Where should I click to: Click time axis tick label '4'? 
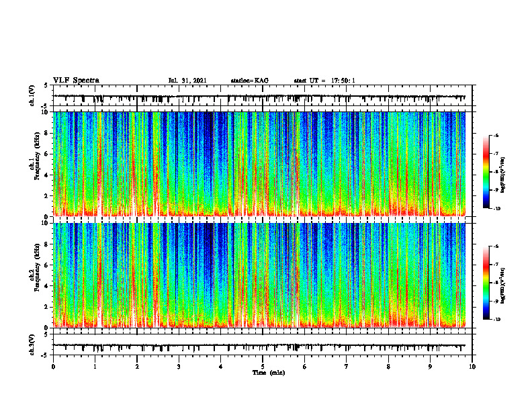click(221, 367)
